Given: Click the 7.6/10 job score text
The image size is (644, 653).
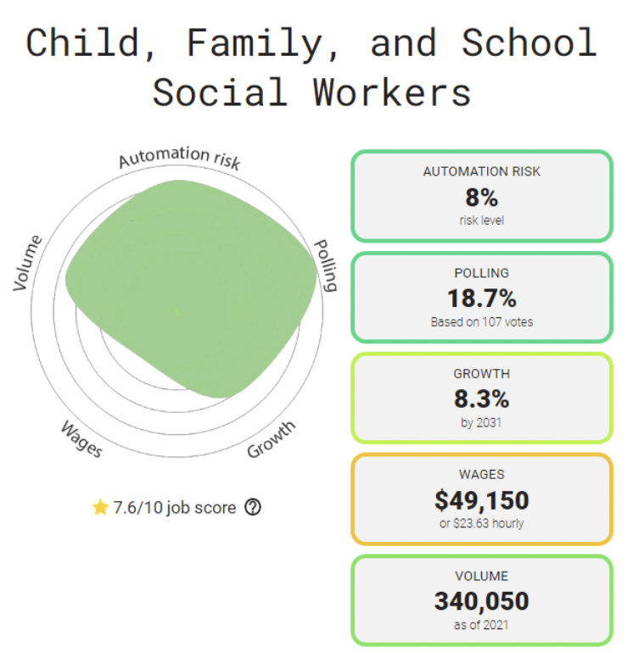Looking at the screenshot, I should tap(175, 507).
